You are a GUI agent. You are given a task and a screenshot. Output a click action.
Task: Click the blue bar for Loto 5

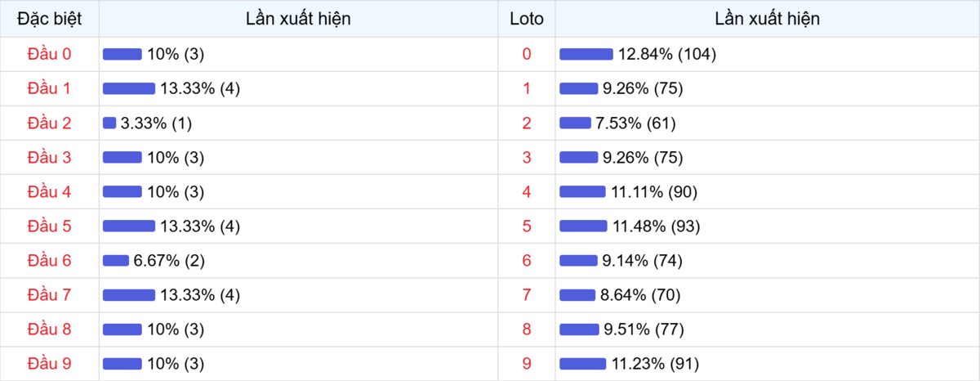pos(583,226)
